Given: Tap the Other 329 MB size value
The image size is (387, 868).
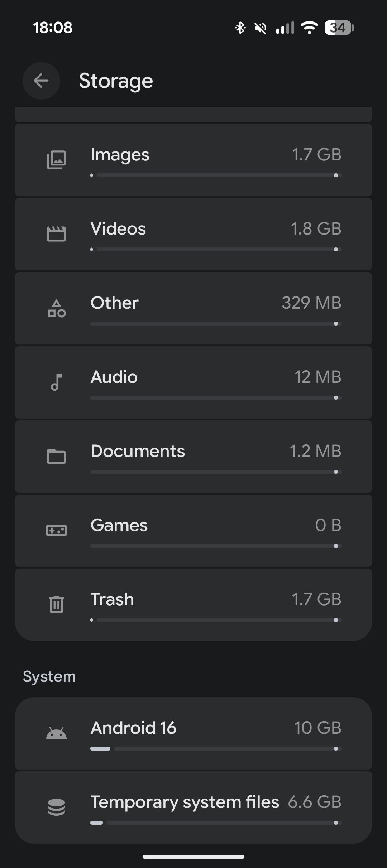Looking at the screenshot, I should click(x=311, y=303).
